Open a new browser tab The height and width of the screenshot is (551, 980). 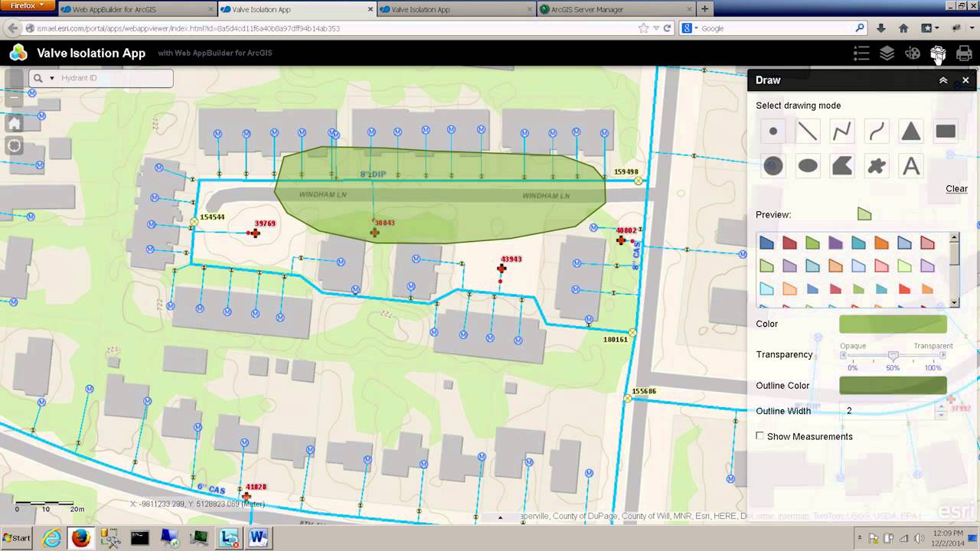[705, 9]
